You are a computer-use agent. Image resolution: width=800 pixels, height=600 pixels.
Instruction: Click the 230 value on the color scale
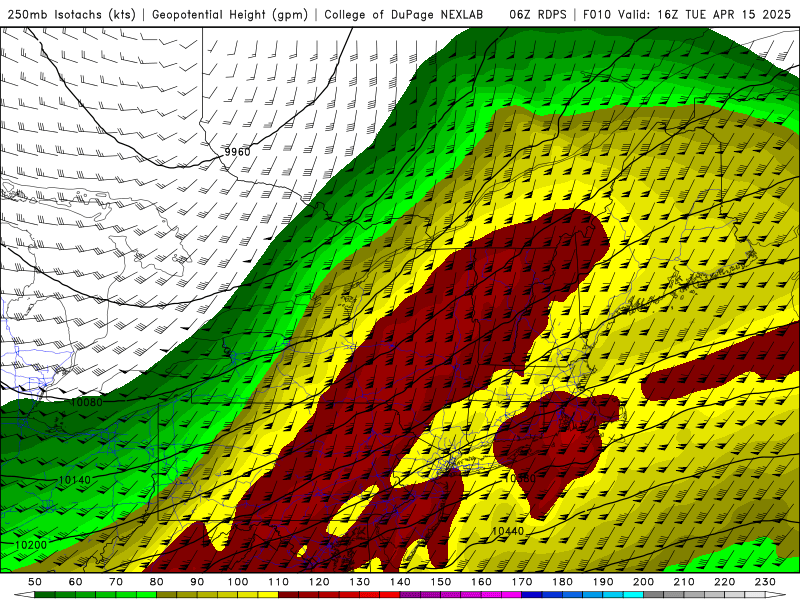tap(765, 582)
